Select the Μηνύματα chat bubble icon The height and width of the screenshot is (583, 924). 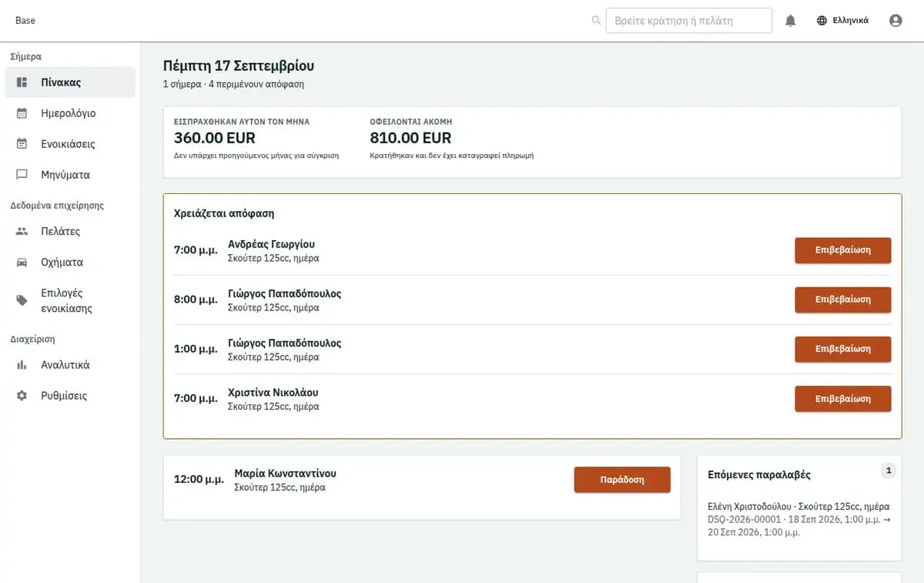(x=22, y=175)
